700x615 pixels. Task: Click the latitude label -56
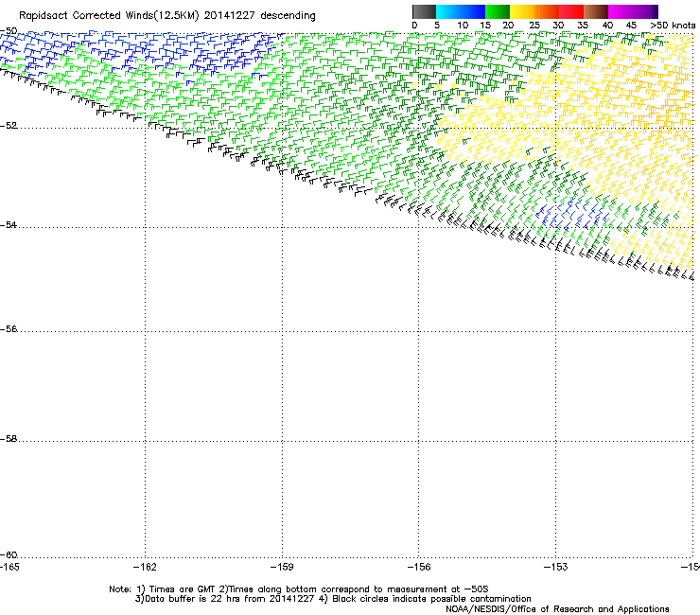9,329
